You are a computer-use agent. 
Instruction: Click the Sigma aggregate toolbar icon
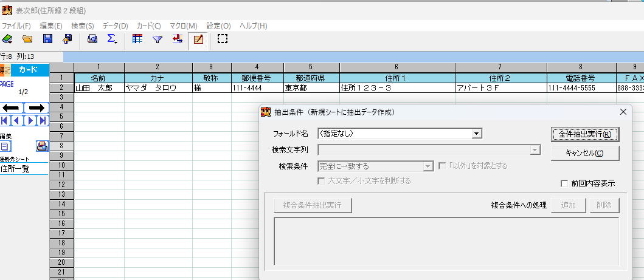click(x=112, y=39)
